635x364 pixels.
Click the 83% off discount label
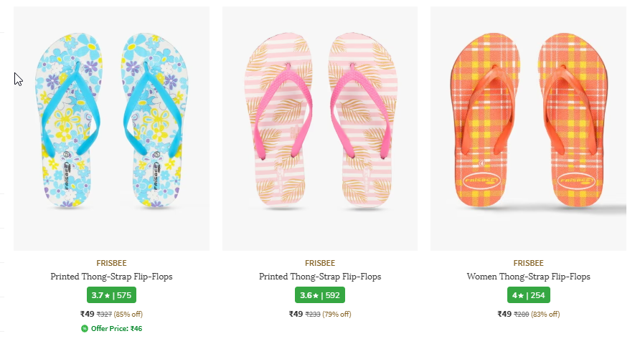click(x=545, y=314)
